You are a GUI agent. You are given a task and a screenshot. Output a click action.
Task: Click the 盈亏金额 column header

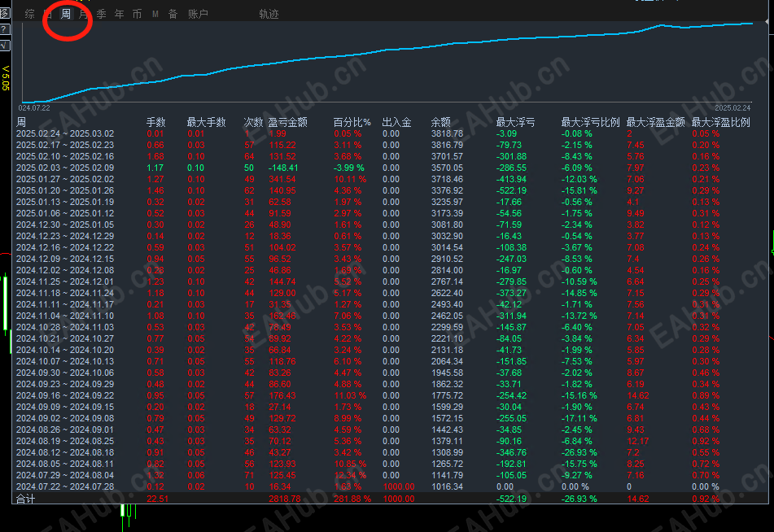(288, 122)
